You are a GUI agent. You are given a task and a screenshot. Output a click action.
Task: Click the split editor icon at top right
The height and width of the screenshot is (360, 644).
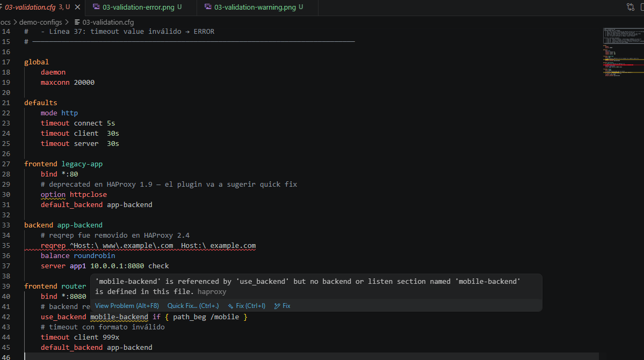tap(641, 7)
